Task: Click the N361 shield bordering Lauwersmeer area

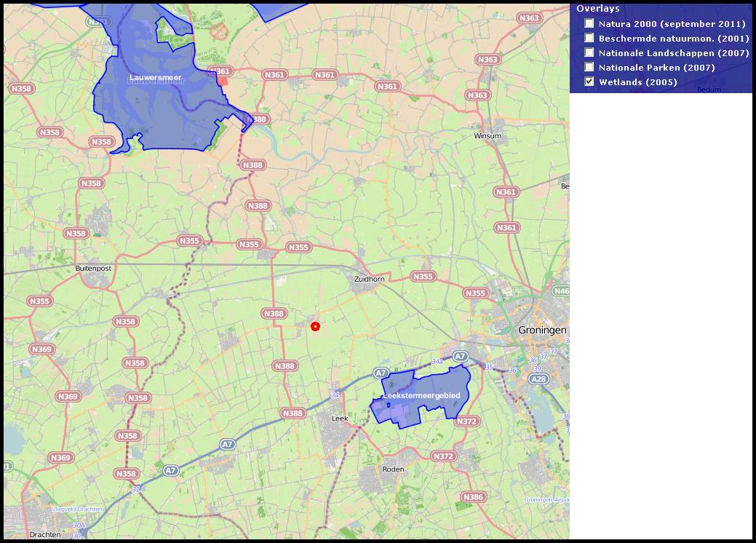Action: click(x=219, y=71)
